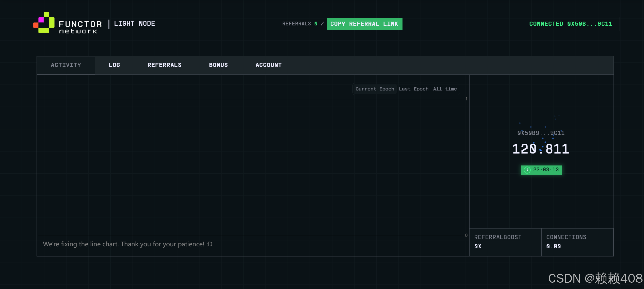This screenshot has height=289, width=644.
Task: Click the 0X50B9...9C11 node address label
Action: point(541,133)
